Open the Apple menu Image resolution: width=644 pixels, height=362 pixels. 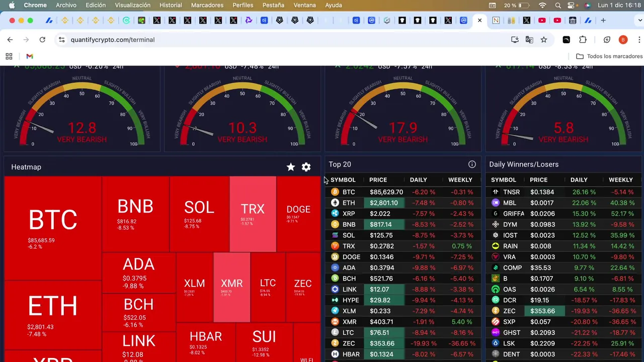[12, 5]
